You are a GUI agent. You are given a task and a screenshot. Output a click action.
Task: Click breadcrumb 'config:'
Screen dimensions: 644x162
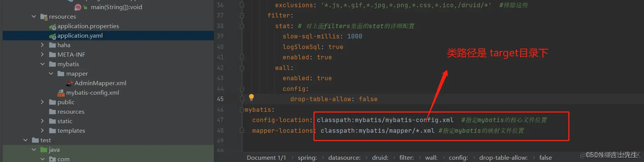pyautogui.click(x=458, y=158)
